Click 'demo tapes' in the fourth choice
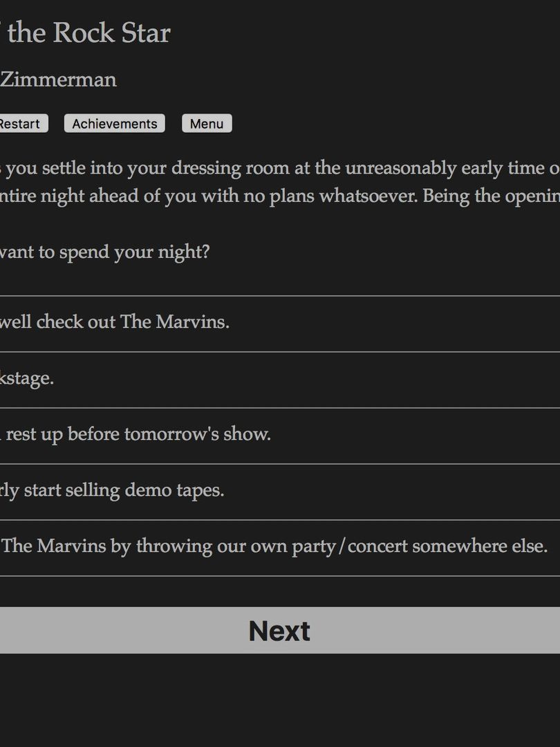This screenshot has height=747, width=560. tap(185, 490)
